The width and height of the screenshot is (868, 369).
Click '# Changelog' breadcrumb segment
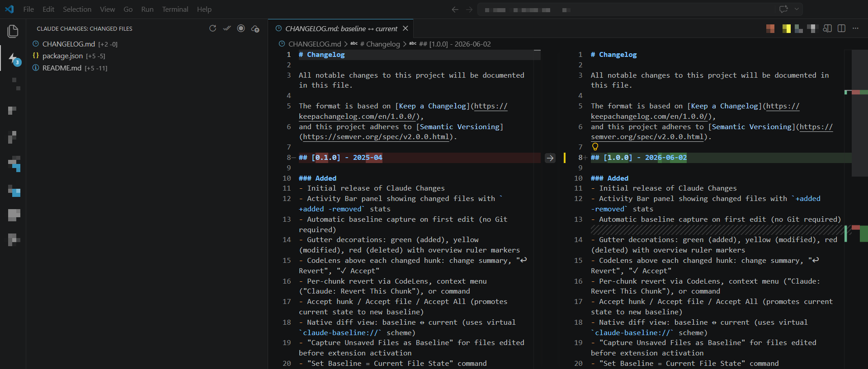pos(380,44)
